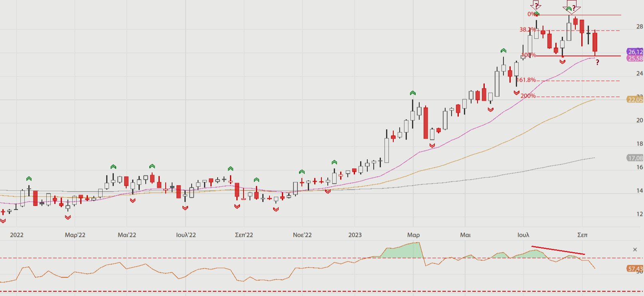This screenshot has width=644, height=296.
Task: Select the Fibonacci 38.2% level label
Action: click(528, 30)
